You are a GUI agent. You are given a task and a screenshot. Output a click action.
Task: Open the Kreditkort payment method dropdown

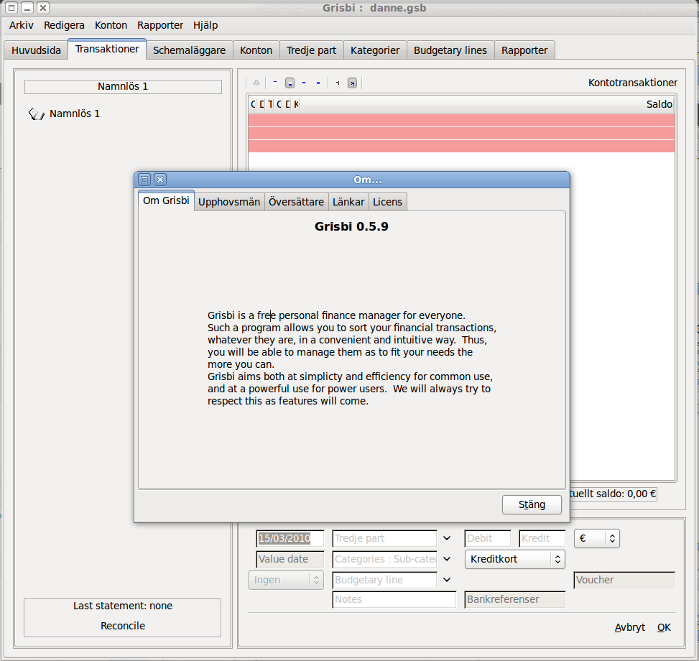tap(515, 559)
